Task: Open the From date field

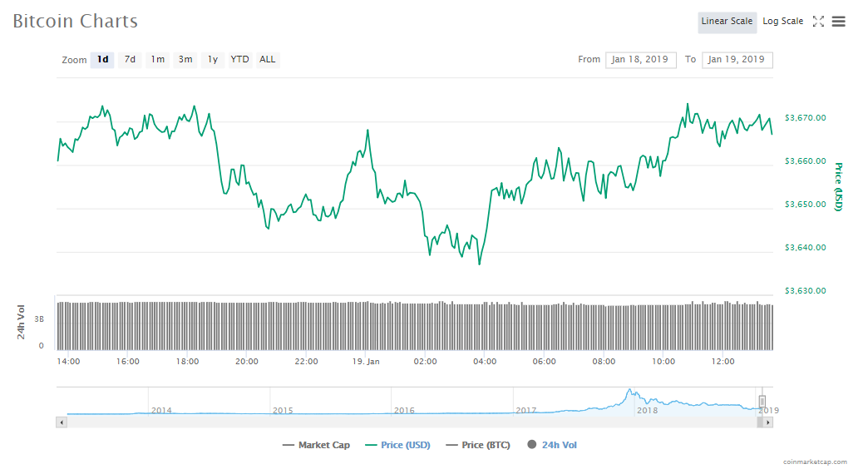Action: tap(641, 60)
